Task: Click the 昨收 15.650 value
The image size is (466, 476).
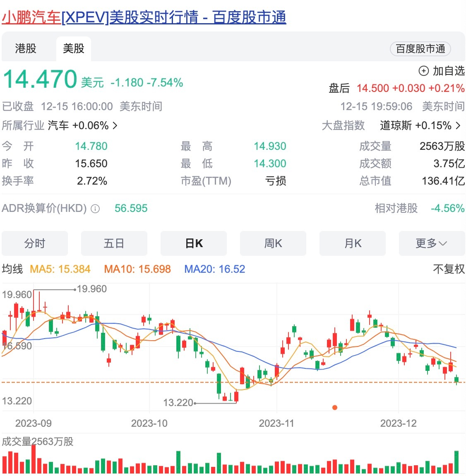Action: [x=91, y=163]
